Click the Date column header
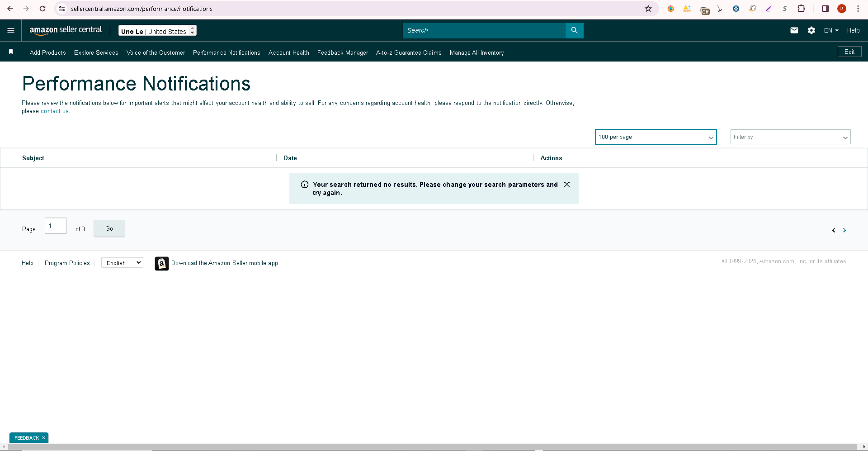Image resolution: width=868 pixels, height=451 pixels. (290, 158)
